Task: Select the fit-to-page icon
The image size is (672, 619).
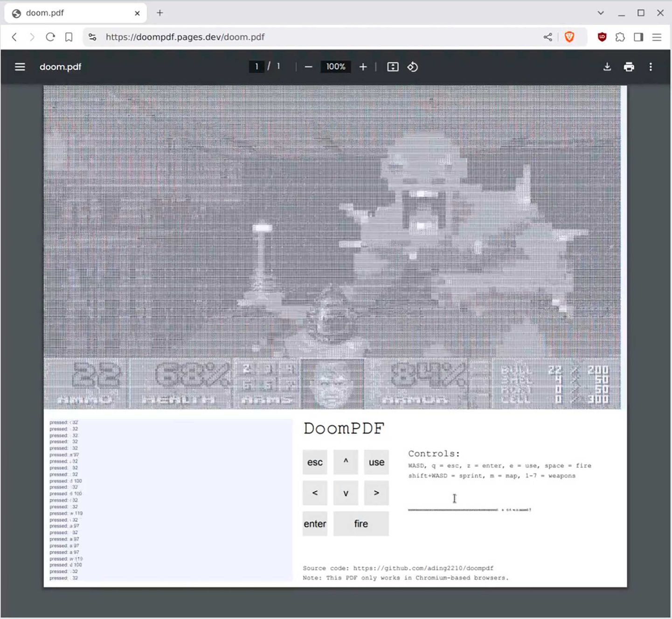Action: pos(392,67)
